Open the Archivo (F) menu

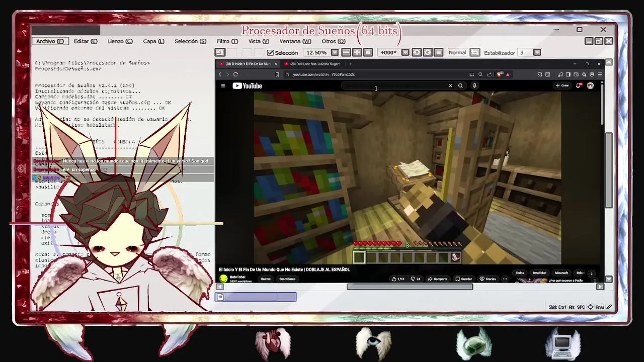(x=50, y=41)
